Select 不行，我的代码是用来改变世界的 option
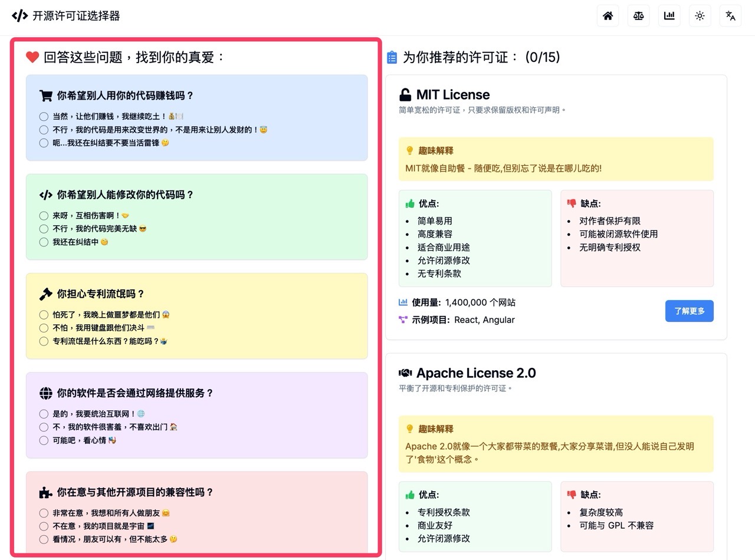 point(44,130)
